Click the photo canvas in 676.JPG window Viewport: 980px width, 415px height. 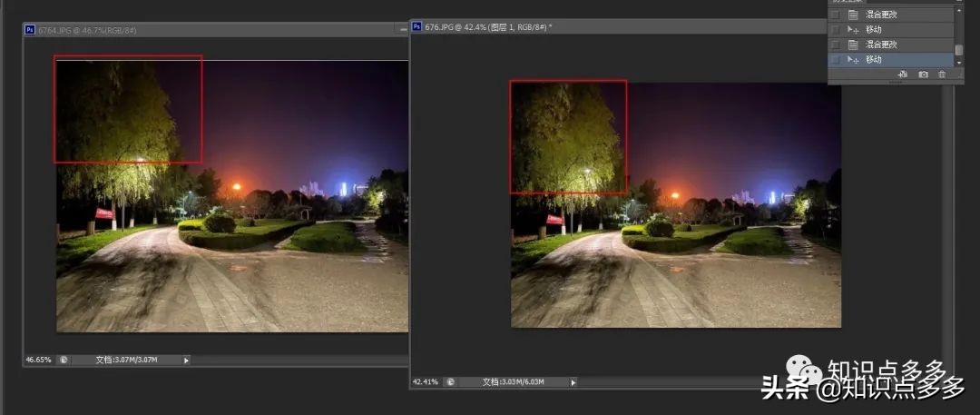click(676, 204)
